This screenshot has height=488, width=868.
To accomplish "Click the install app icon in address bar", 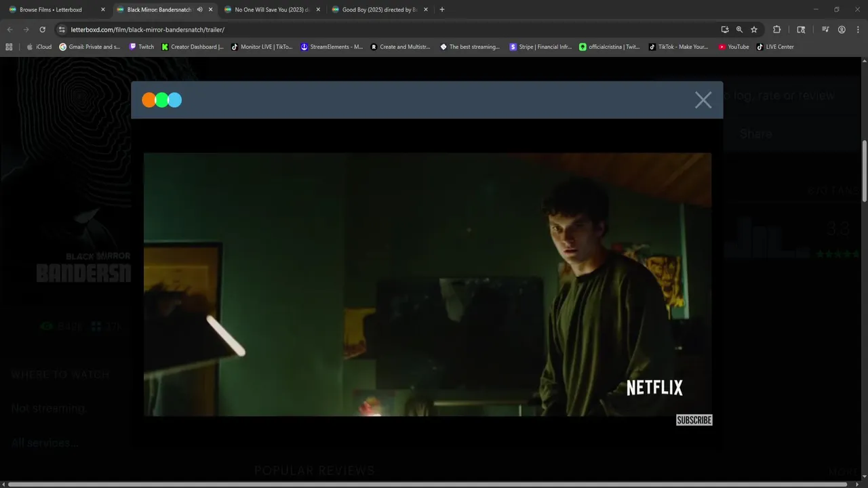I will [x=725, y=30].
